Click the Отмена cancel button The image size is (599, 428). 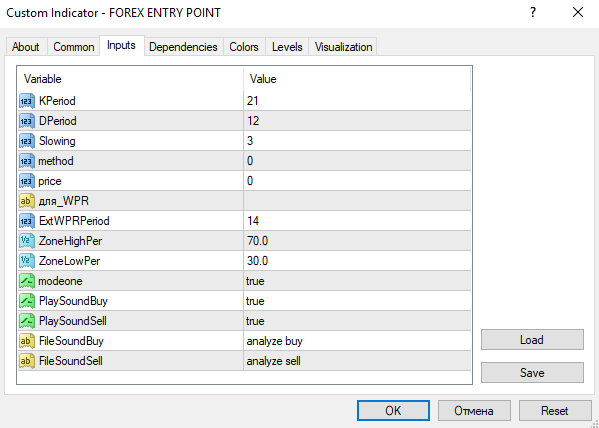coord(474,411)
